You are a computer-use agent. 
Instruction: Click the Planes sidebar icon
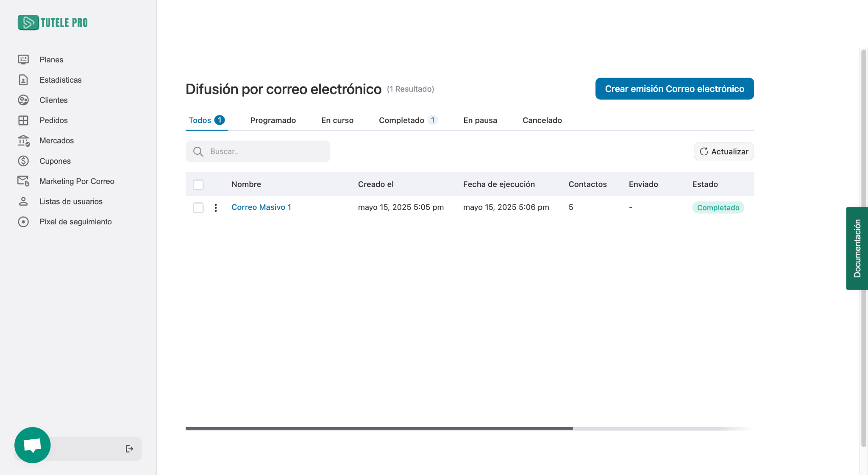[x=23, y=59]
